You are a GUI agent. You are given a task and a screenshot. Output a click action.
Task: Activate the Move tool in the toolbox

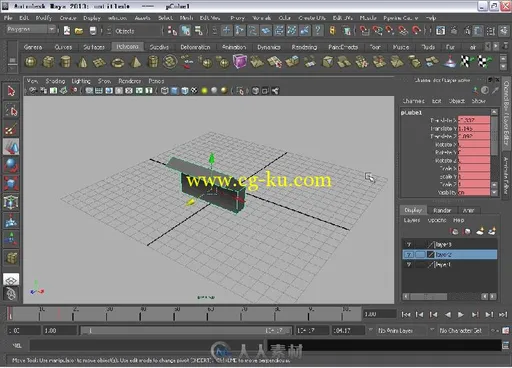coord(11,147)
